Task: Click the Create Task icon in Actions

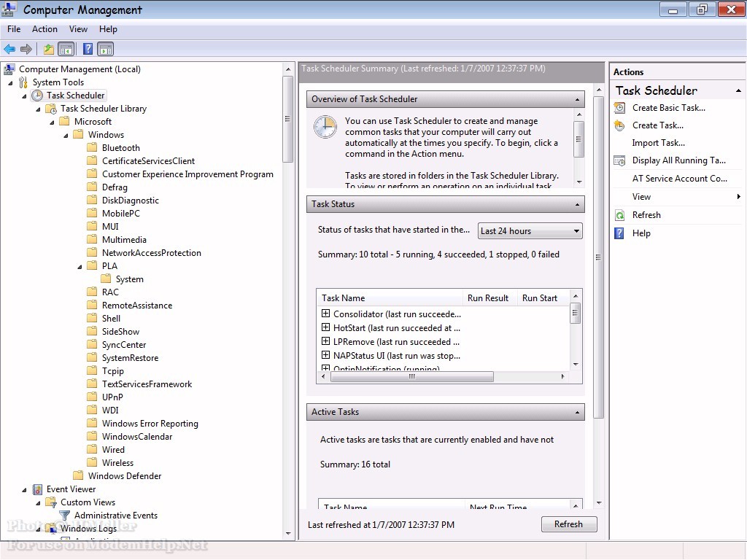Action: point(619,125)
